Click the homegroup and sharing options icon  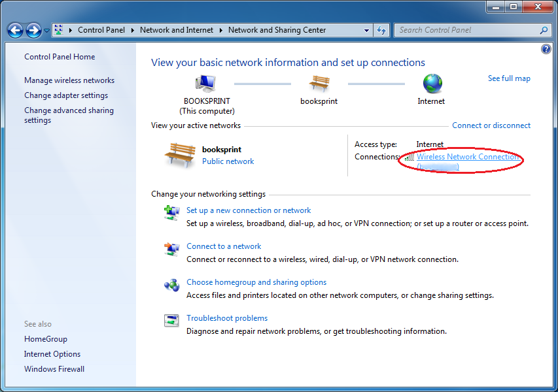click(x=171, y=285)
